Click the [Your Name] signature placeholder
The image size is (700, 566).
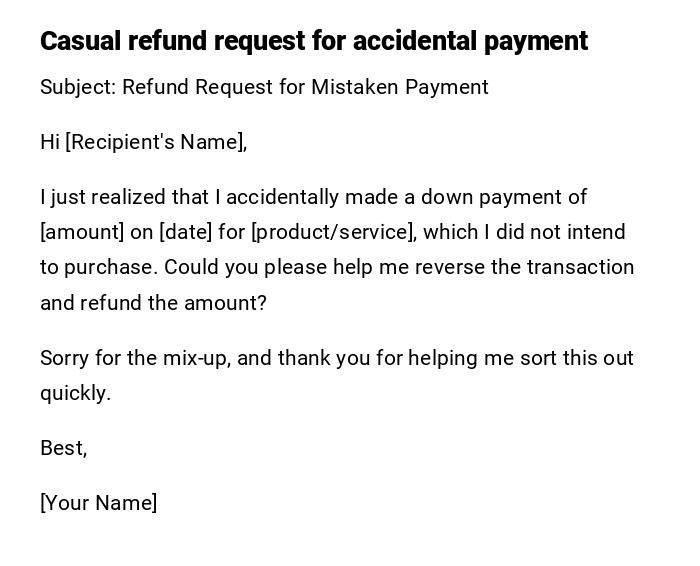point(98,503)
